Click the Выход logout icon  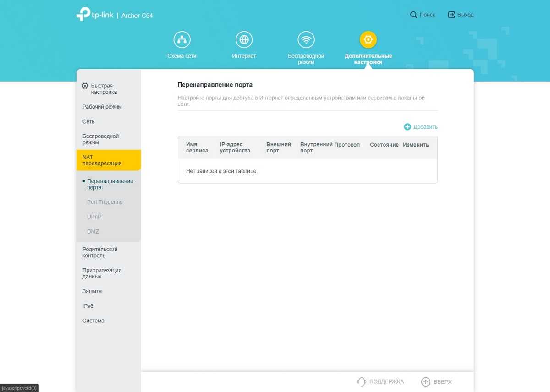[x=451, y=15]
